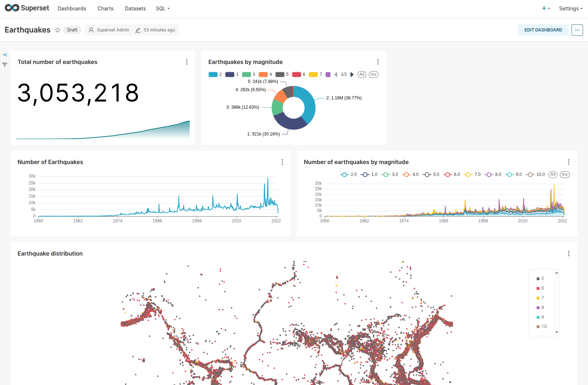This screenshot has width=588, height=385.
Task: Open Earthquakes by magnitude chart options menu
Action: click(x=378, y=62)
